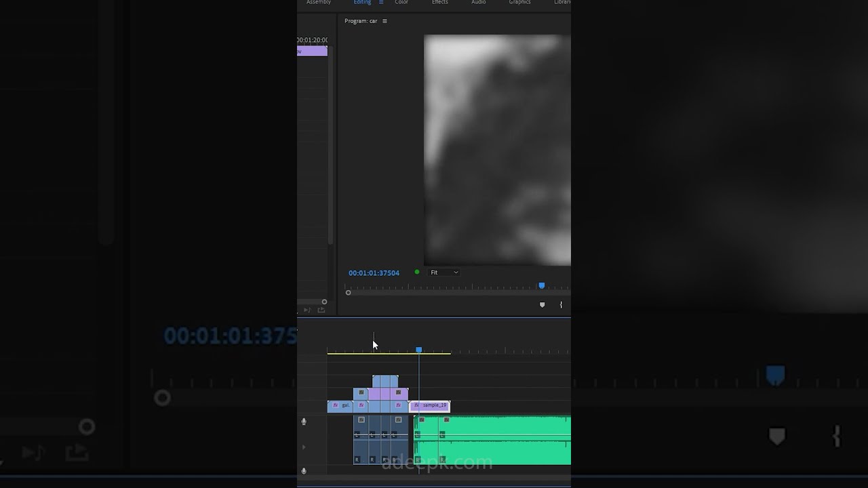Click the Program monitor timecode 00:01:01:37504
Screen dimensions: 868x488
(x=374, y=272)
